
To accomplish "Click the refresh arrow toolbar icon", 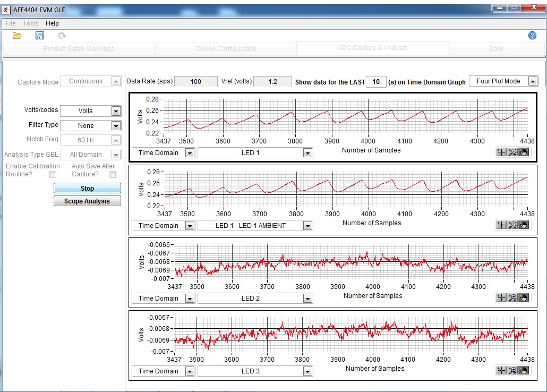I will click(62, 36).
